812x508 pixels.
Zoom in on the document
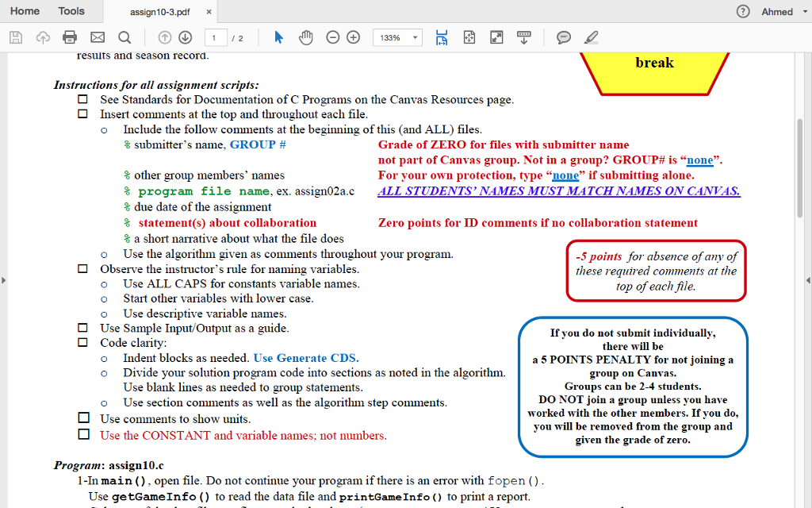[x=352, y=37]
